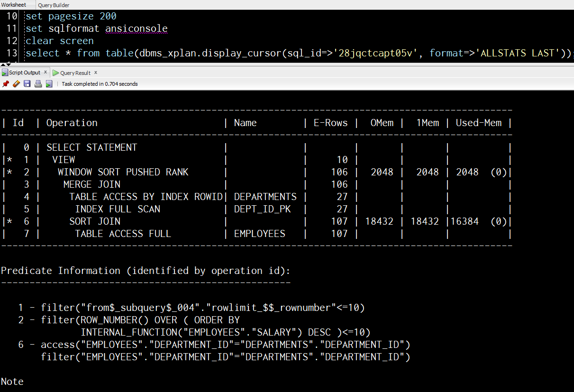Viewport: 574px width, 392px height.
Task: Click the 'SORT JOIN' operation
Action: (95, 221)
